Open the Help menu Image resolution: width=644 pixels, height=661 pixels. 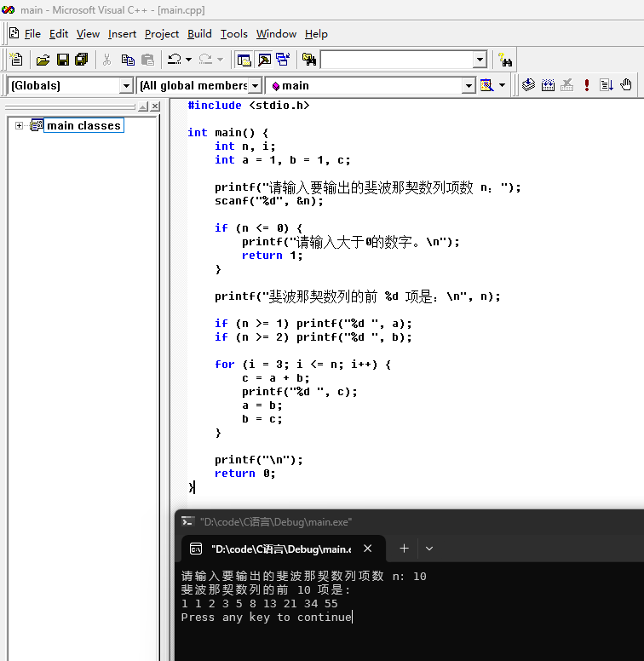316,34
